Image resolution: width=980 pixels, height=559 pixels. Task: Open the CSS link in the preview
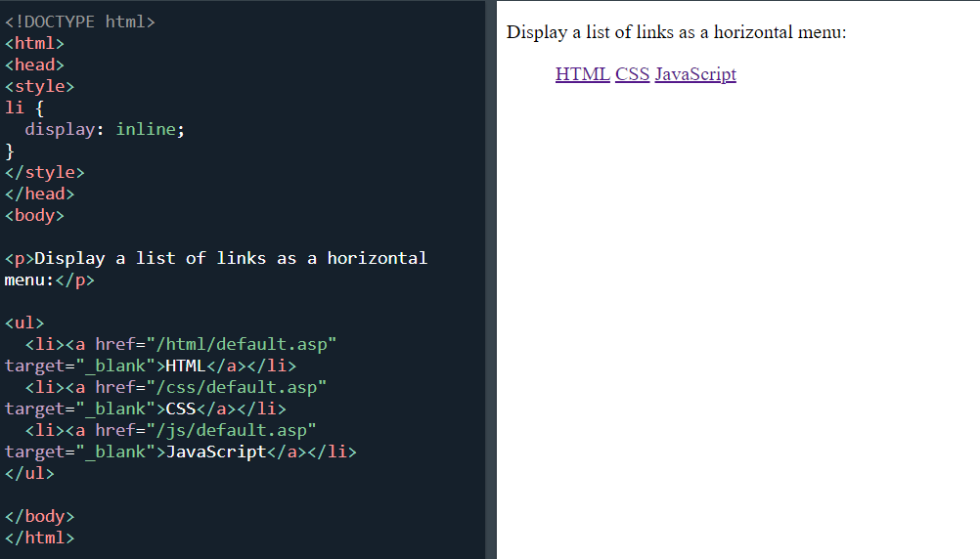click(632, 74)
